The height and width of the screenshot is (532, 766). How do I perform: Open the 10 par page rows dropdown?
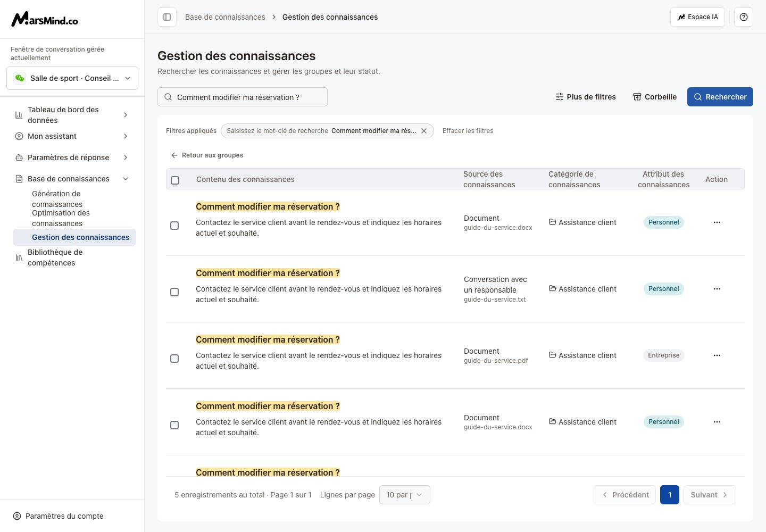405,495
